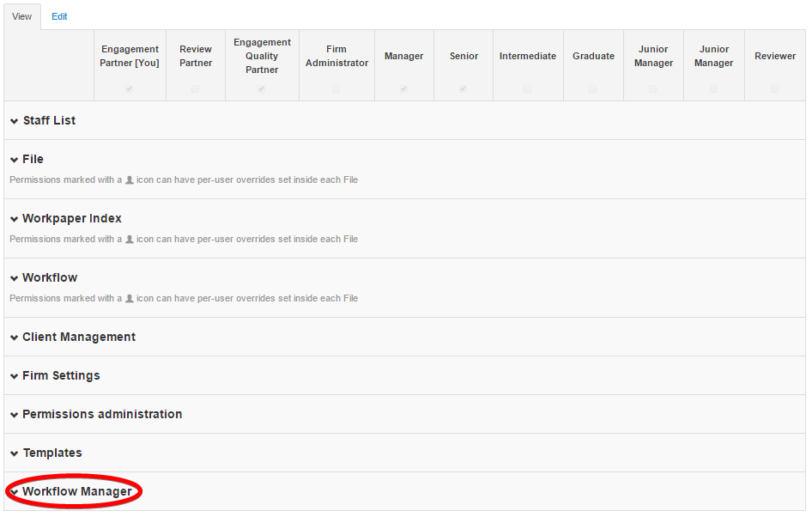Toggle the Manager column checkbox
This screenshot has width=812, height=517.
[403, 89]
